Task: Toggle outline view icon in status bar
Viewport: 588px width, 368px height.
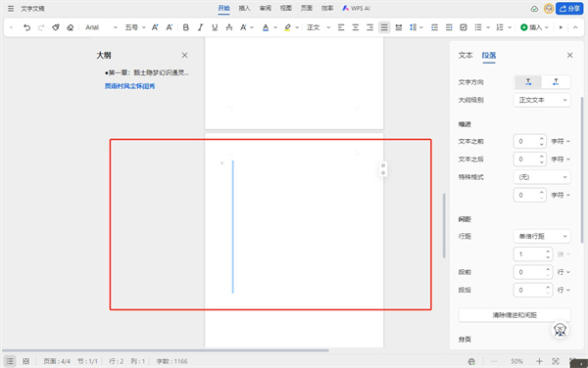Action: (x=10, y=361)
